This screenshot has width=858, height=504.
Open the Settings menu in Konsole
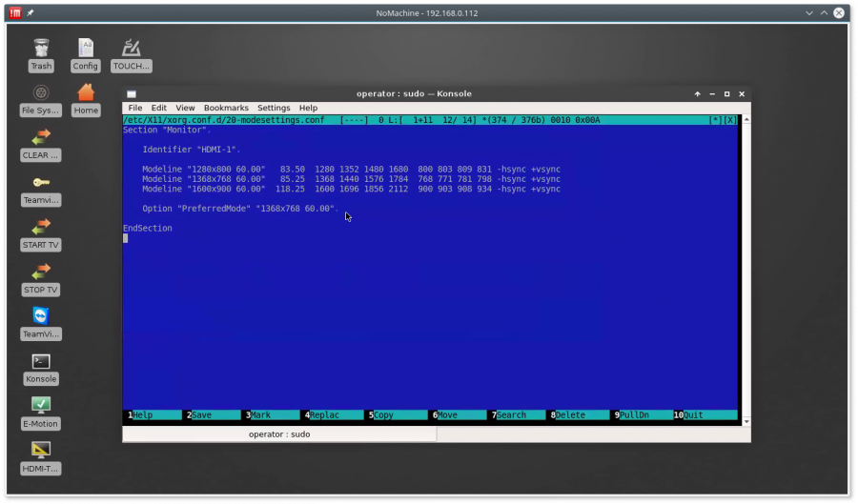(274, 109)
